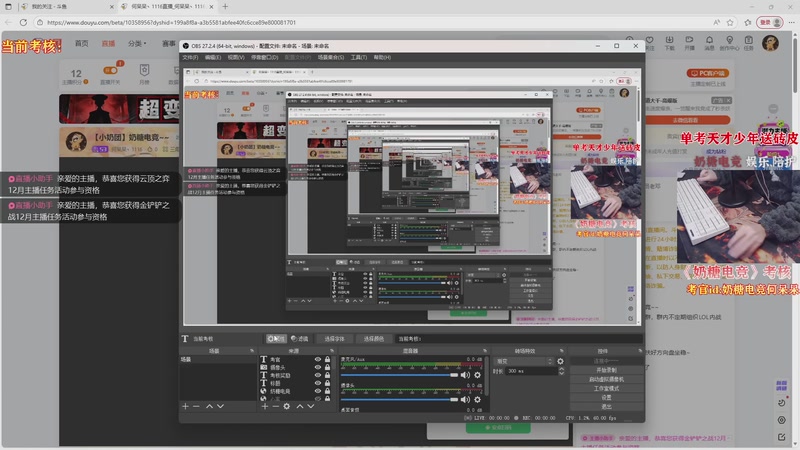Favorite this page with the star icon in address bar

coord(730,22)
